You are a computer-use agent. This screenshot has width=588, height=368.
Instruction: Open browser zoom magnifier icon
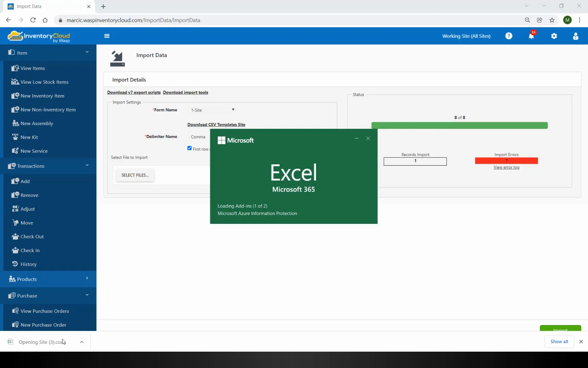[527, 20]
